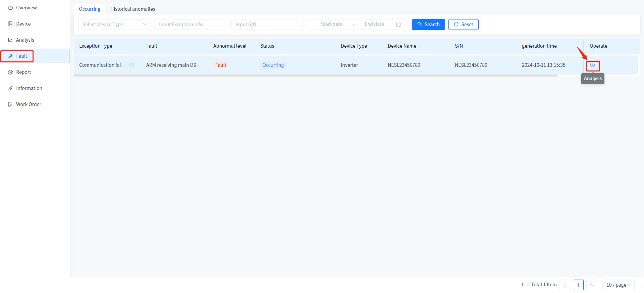
Task: Click the Reset button
Action: 463,25
